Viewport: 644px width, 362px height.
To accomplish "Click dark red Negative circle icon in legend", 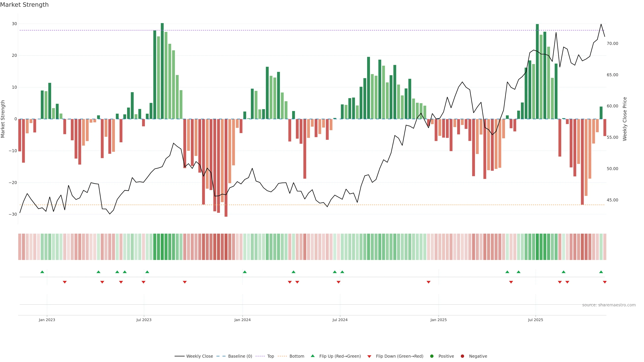I will click(x=462, y=356).
